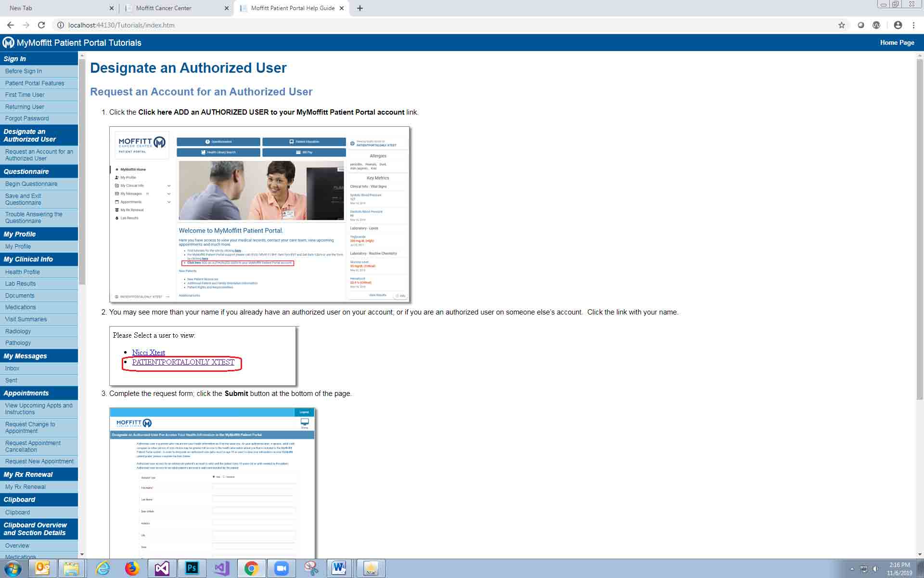Click the home screenshot thumbnail in step 1
The height and width of the screenshot is (578, 924).
[x=259, y=214]
